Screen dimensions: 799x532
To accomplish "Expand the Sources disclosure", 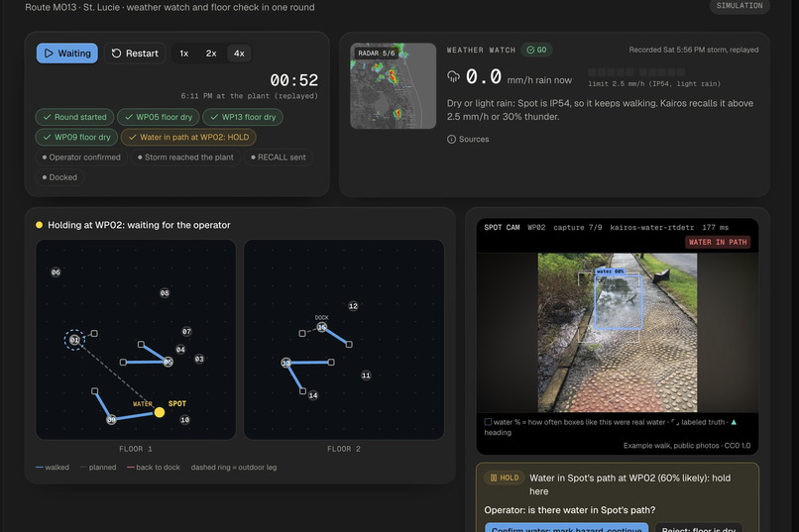I will coord(468,139).
